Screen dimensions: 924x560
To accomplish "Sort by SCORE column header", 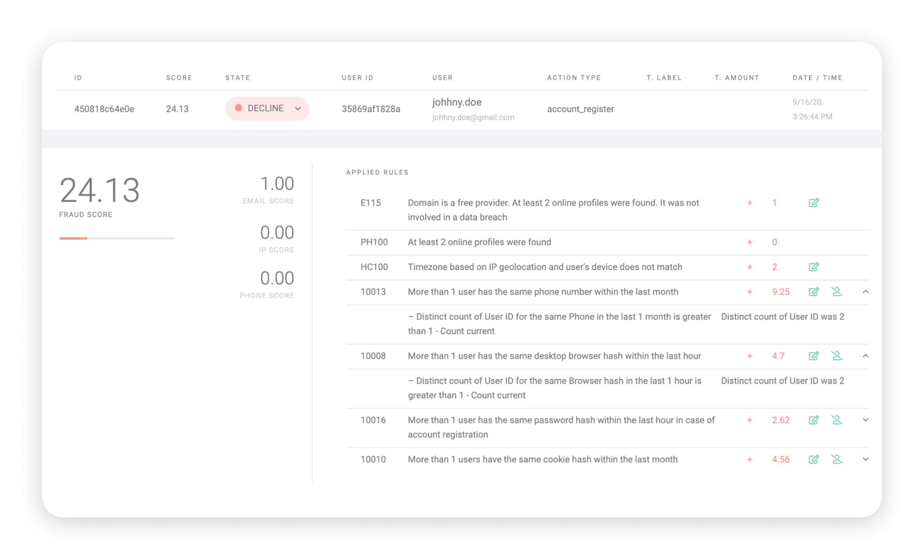I will [x=179, y=78].
